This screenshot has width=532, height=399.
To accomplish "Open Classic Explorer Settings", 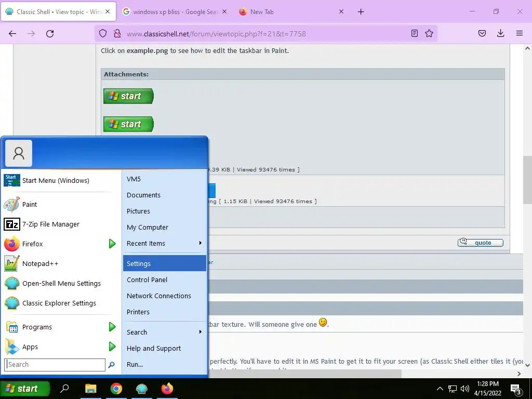I will 61,303.
